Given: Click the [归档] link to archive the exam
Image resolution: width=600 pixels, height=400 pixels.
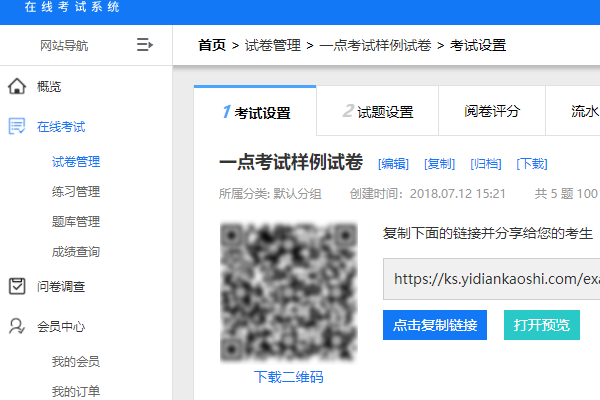Looking at the screenshot, I should [x=486, y=164].
